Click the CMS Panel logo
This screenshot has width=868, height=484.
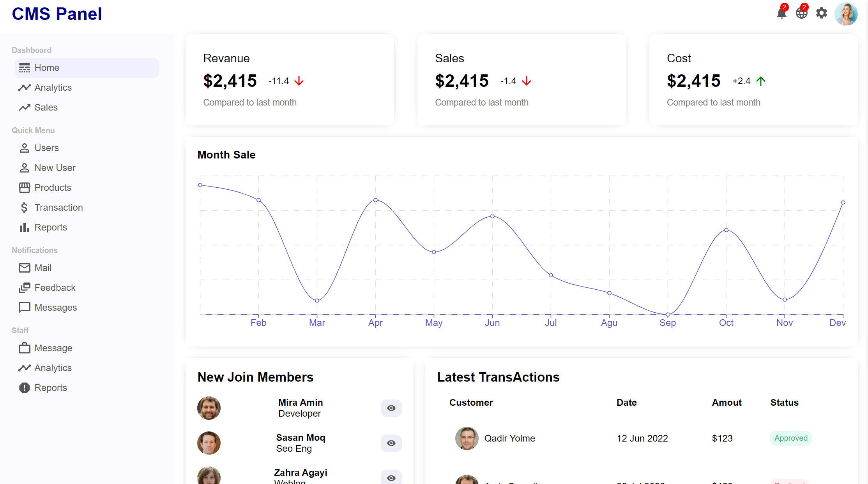coord(57,14)
